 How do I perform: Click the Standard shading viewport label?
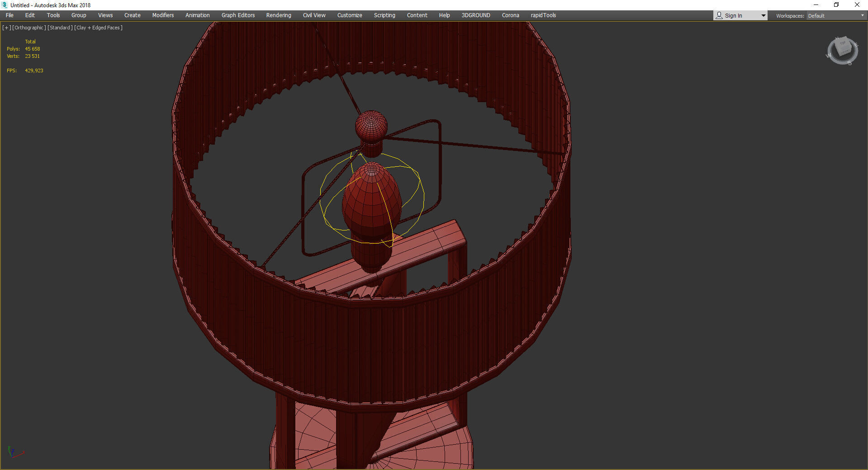(60, 28)
